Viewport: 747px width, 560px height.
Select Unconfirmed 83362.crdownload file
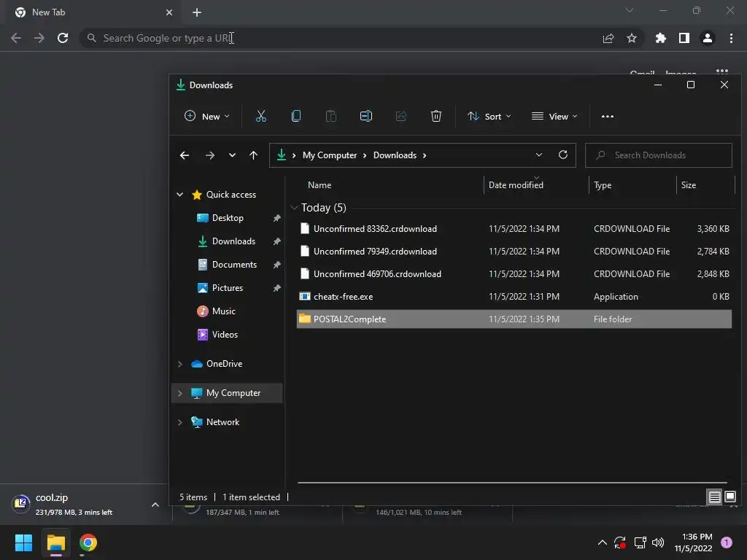point(514,228)
